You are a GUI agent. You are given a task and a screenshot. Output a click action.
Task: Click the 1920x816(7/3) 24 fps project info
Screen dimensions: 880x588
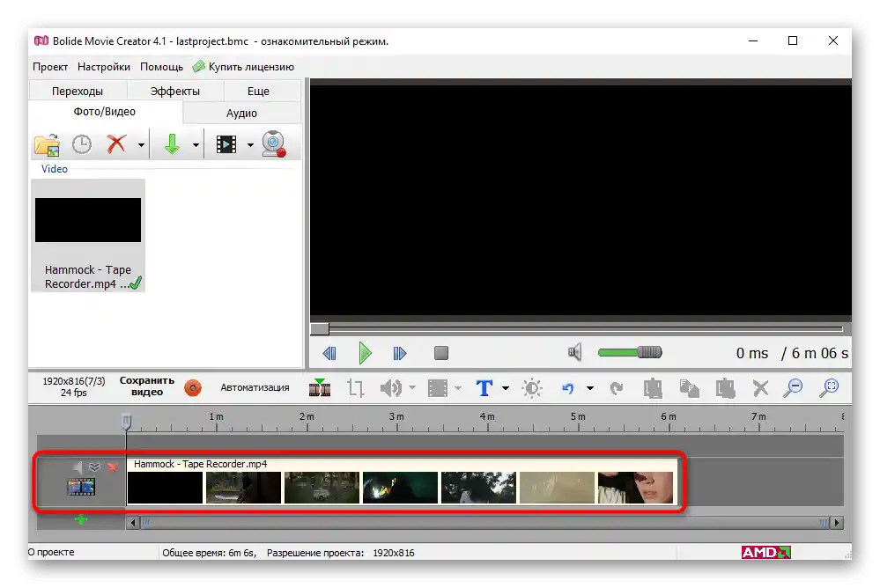point(73,386)
